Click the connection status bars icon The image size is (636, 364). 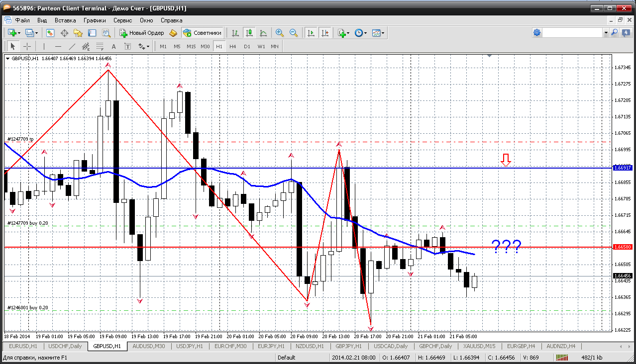tap(562, 357)
